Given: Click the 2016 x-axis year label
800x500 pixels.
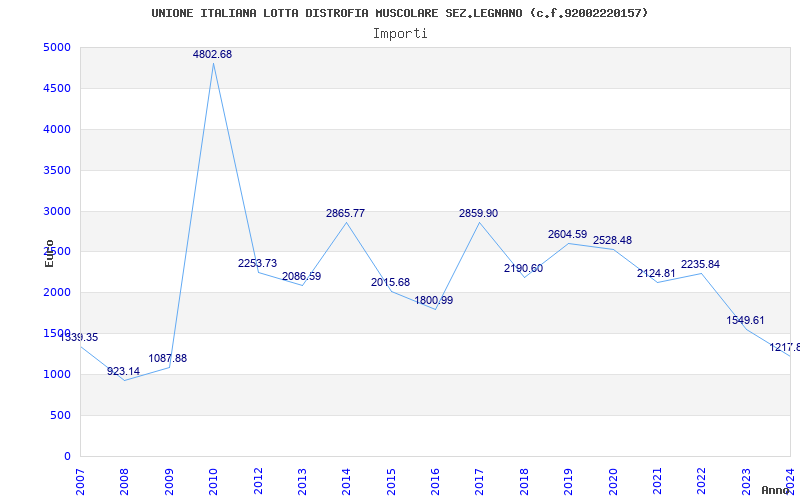Looking at the screenshot, I should tap(435, 482).
